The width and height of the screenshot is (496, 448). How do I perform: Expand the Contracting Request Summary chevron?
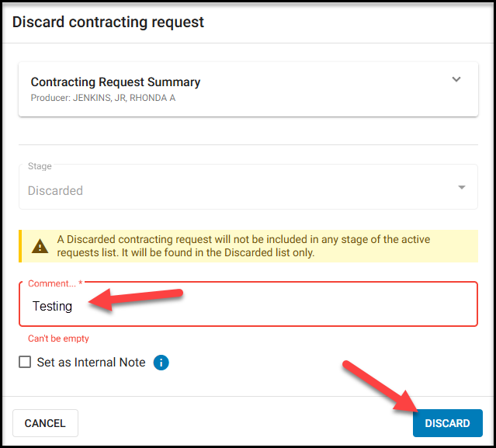(x=456, y=79)
